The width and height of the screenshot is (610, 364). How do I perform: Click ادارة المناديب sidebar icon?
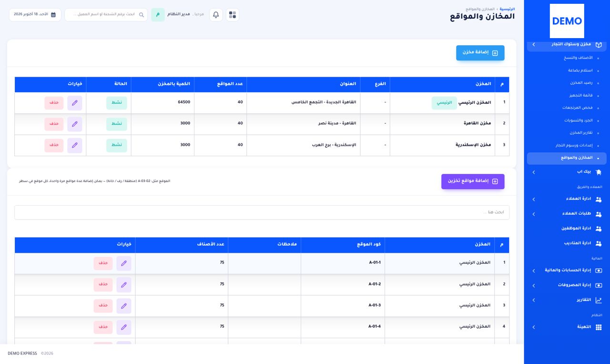click(599, 243)
